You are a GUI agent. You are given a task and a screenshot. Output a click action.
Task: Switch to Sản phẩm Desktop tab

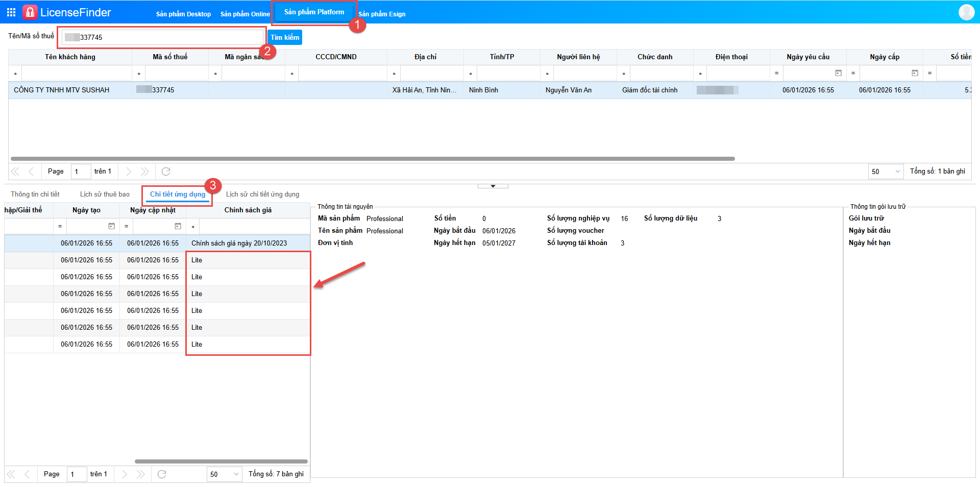click(183, 14)
